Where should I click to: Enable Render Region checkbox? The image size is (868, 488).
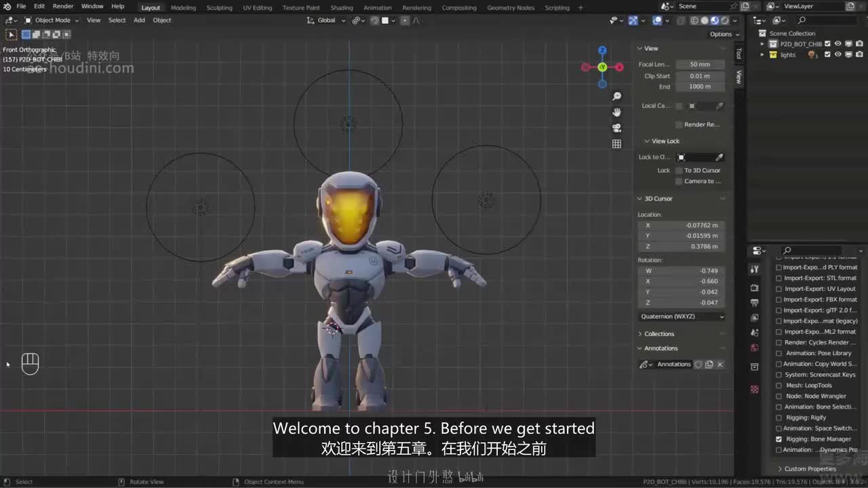pyautogui.click(x=679, y=125)
